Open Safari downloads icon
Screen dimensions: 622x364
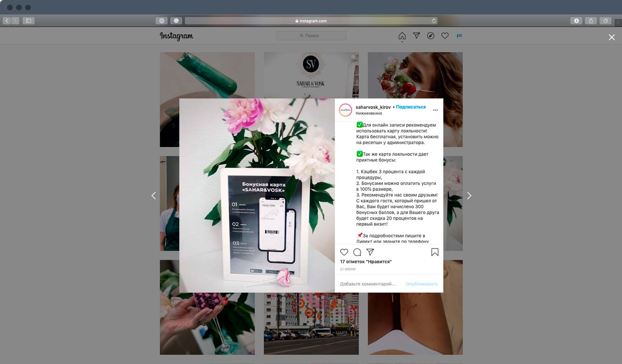(x=576, y=21)
